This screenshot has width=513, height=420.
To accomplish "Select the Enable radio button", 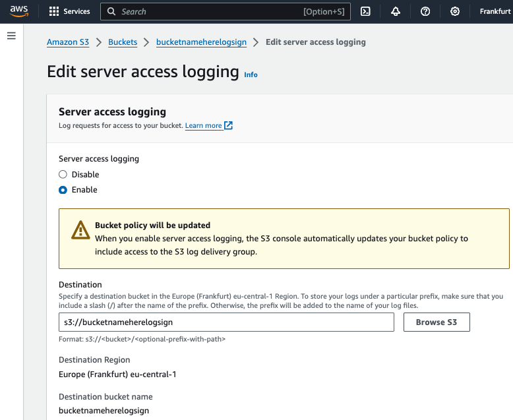I will click(63, 190).
